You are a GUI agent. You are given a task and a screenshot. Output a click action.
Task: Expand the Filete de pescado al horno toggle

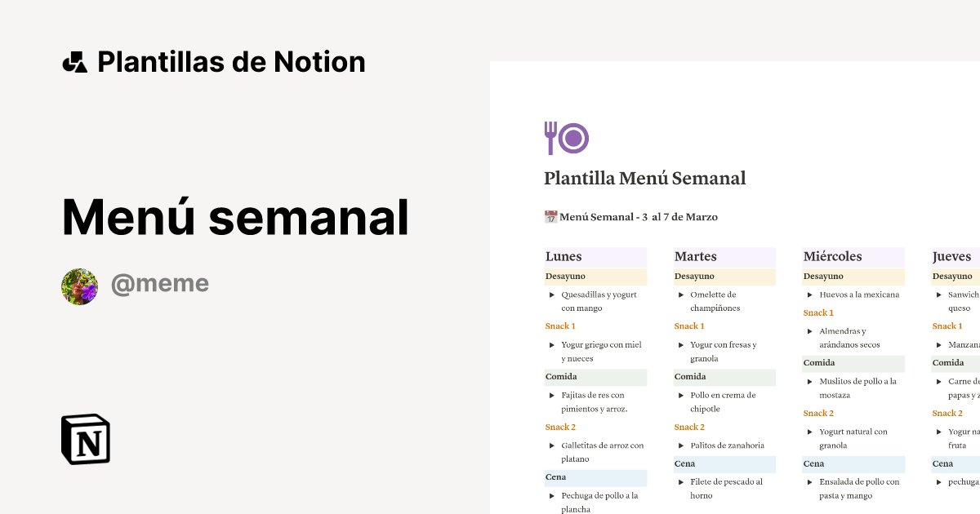pyautogui.click(x=680, y=481)
